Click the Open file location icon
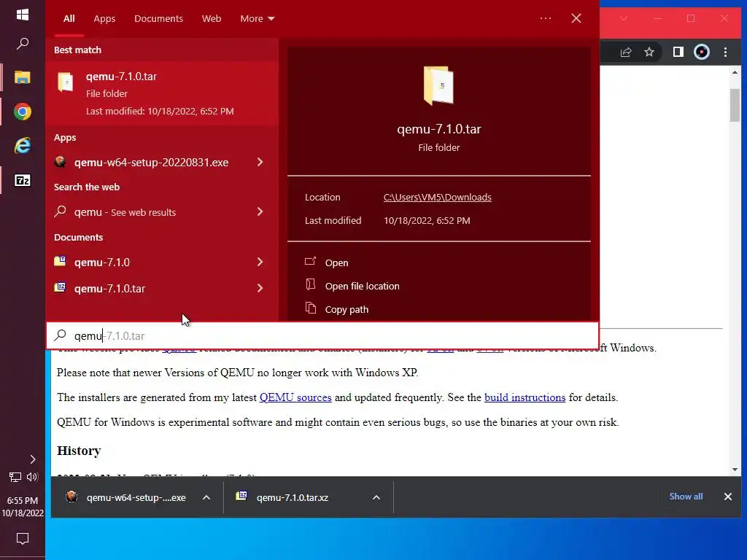747x560 pixels. pos(311,285)
